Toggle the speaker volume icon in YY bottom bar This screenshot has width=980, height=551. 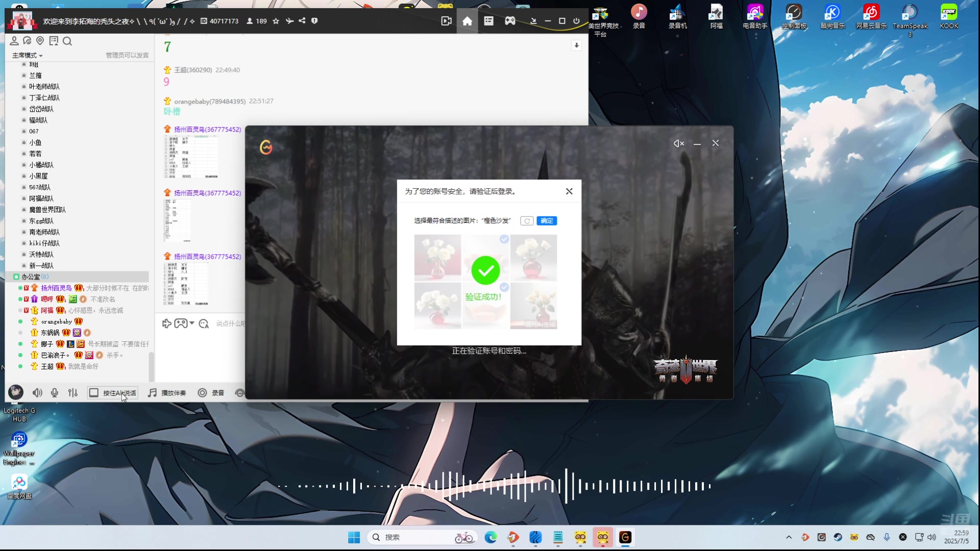click(x=37, y=393)
